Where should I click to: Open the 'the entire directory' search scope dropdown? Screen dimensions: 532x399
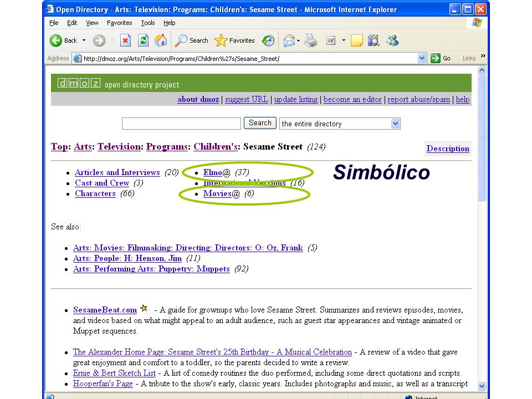(x=395, y=124)
